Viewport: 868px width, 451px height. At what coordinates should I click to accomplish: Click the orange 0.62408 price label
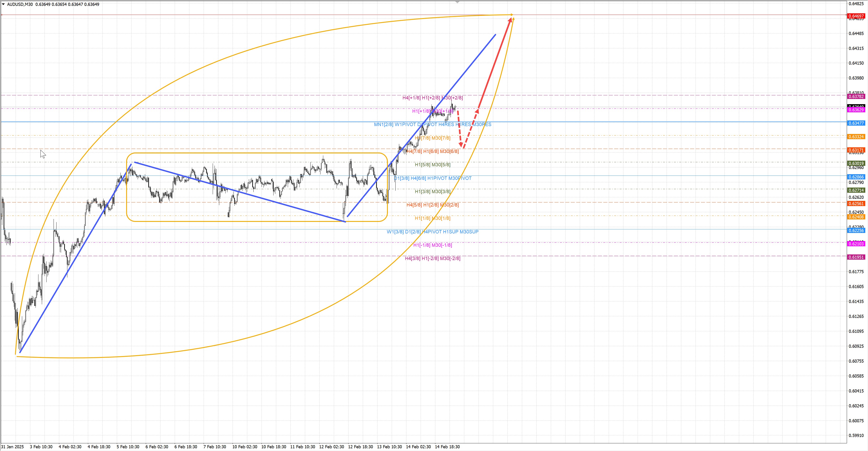(x=856, y=217)
